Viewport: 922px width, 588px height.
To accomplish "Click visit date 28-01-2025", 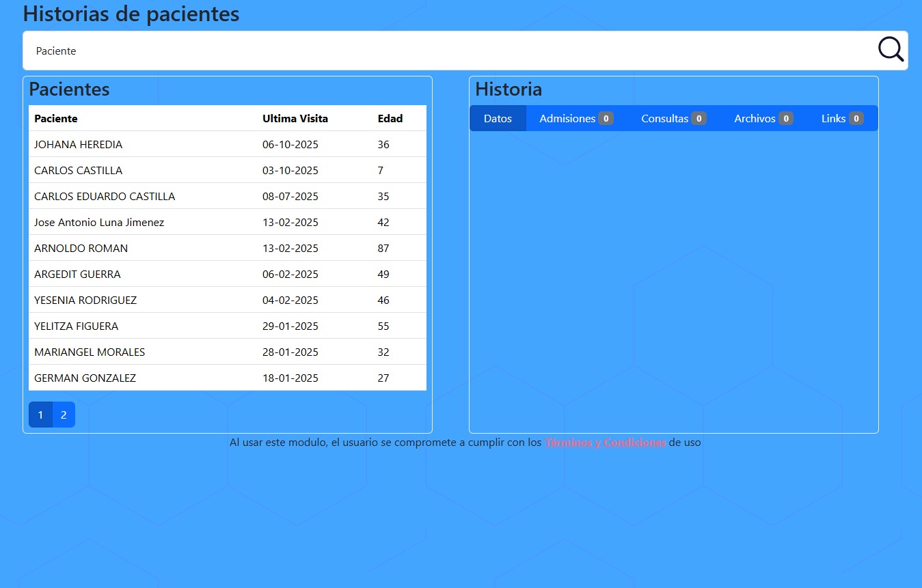I will tap(290, 352).
